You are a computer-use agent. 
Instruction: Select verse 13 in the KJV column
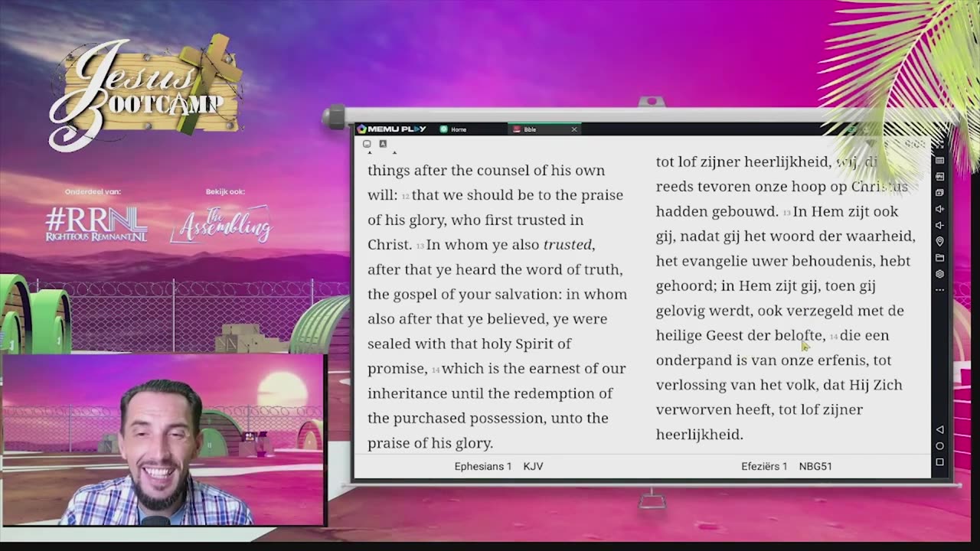[420, 246]
